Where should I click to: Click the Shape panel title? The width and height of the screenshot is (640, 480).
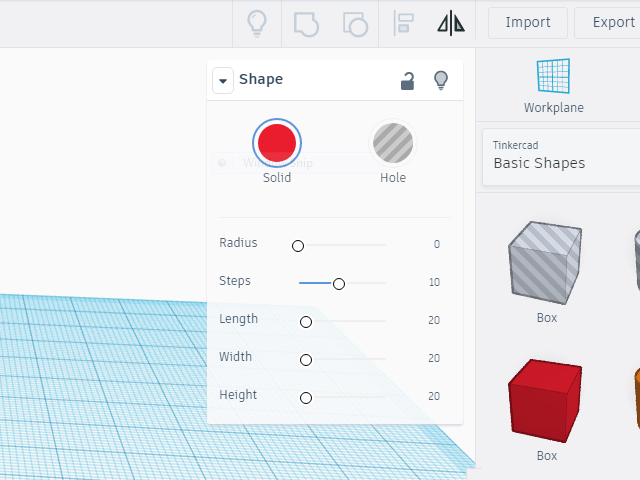click(x=261, y=79)
